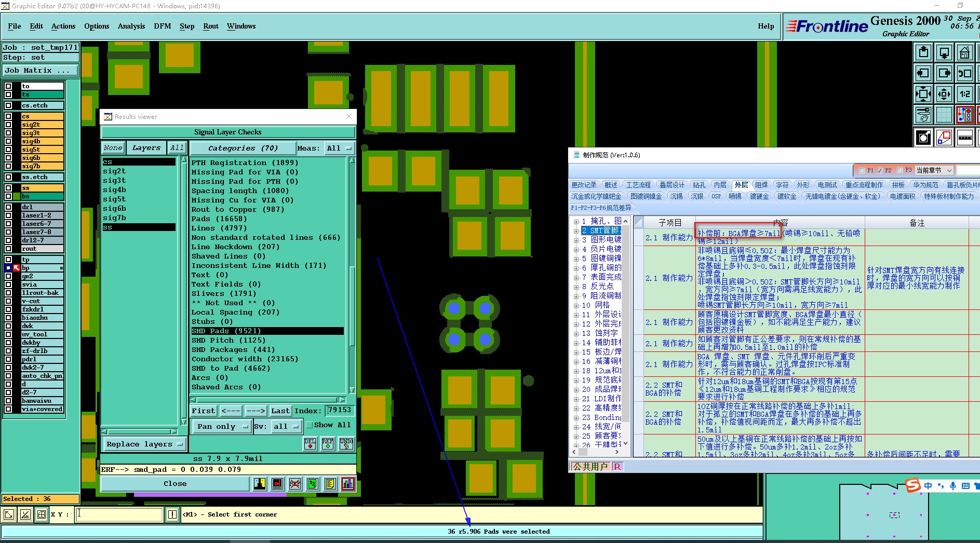Switch to the 钻孔 tab
Viewport: 980px width, 543px height.
click(699, 185)
